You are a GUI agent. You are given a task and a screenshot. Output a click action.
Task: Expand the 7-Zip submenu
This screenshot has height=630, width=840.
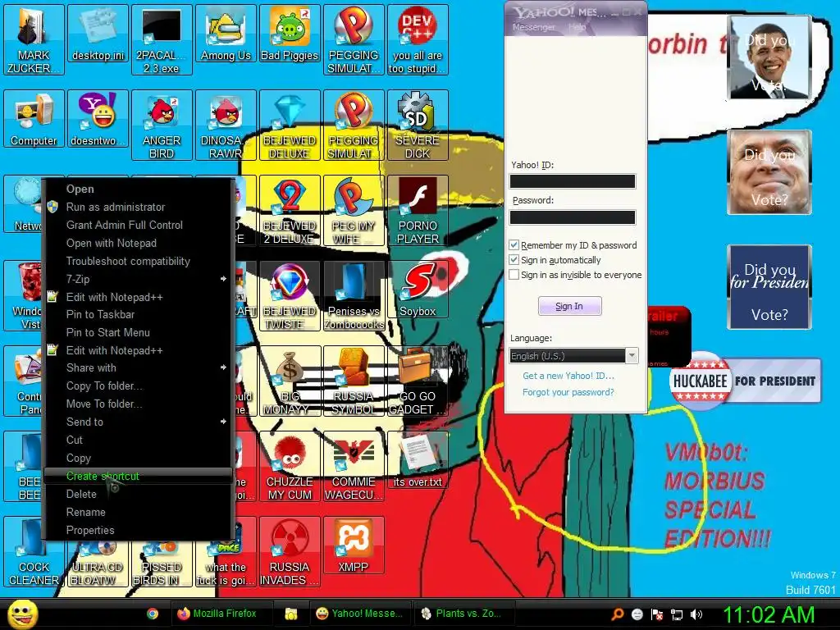tap(138, 279)
